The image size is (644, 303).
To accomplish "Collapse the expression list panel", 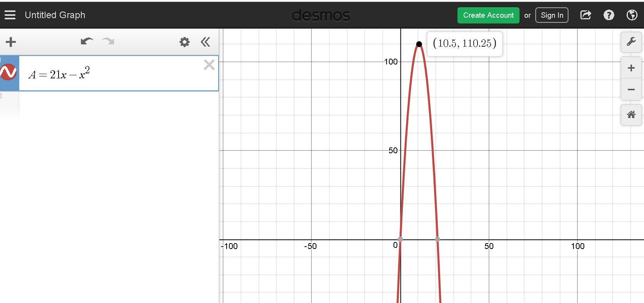I will (x=205, y=42).
